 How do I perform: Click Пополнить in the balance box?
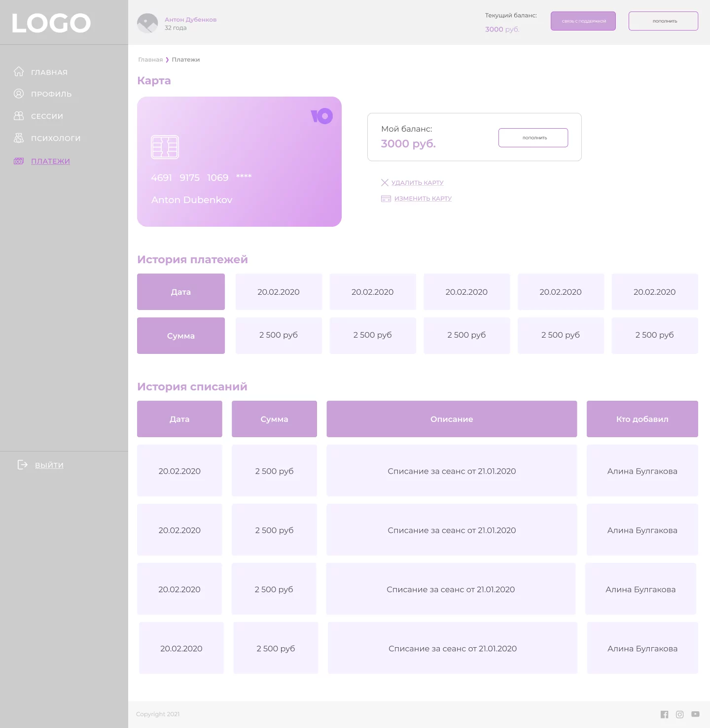click(533, 138)
